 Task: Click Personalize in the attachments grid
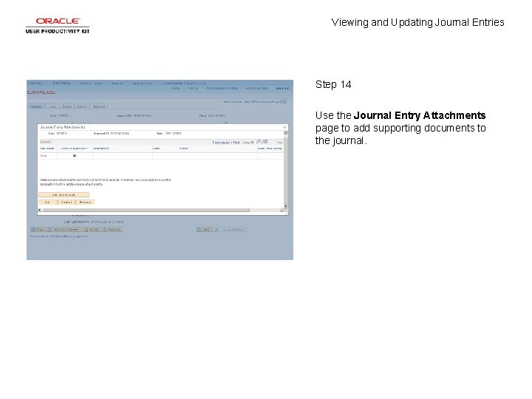click(x=221, y=143)
